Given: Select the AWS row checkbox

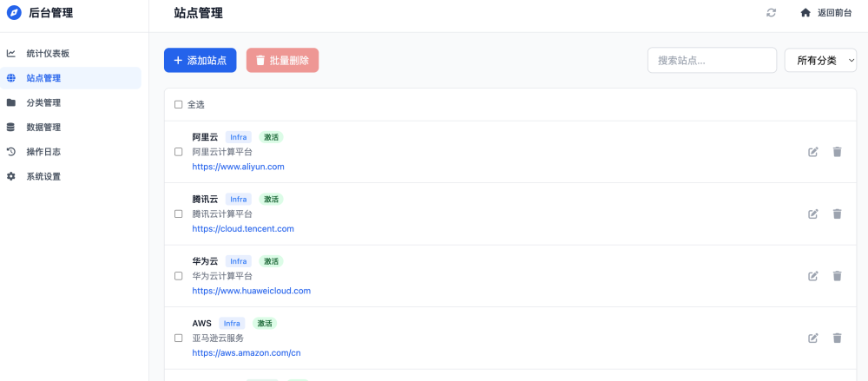Looking at the screenshot, I should coord(178,338).
